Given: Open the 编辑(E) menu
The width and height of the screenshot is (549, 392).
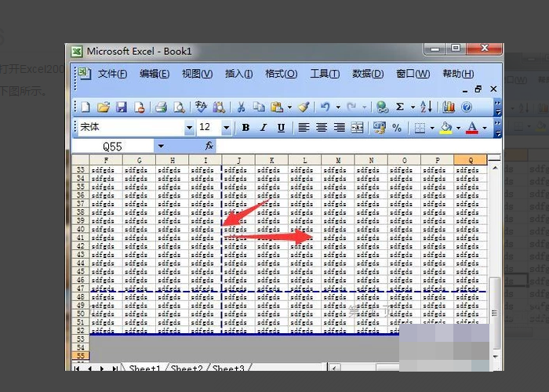Looking at the screenshot, I should pos(155,74).
